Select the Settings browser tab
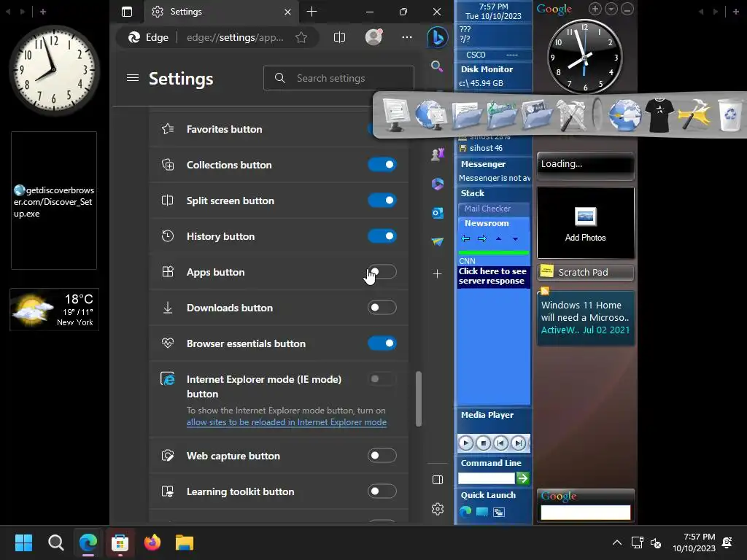This screenshot has height=560, width=747. [222, 12]
